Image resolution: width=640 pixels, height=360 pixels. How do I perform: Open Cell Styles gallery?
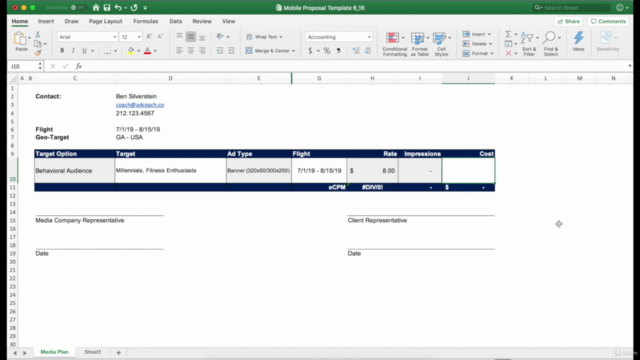(441, 44)
